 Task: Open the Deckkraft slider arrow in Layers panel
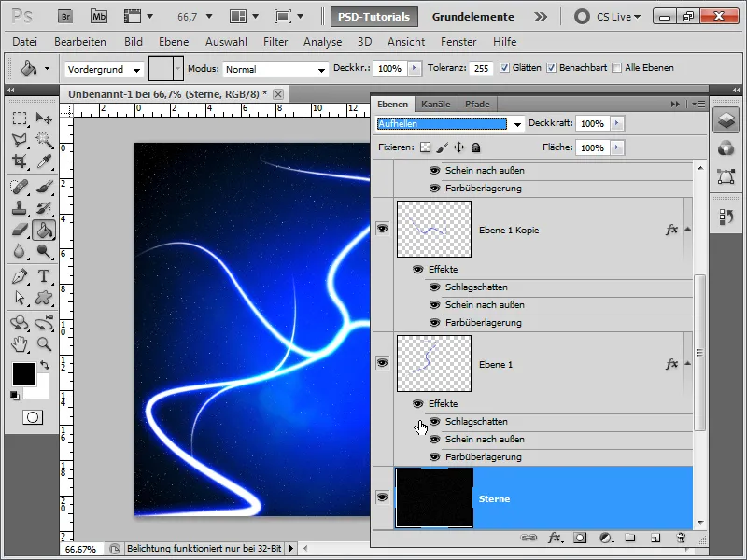click(x=617, y=123)
